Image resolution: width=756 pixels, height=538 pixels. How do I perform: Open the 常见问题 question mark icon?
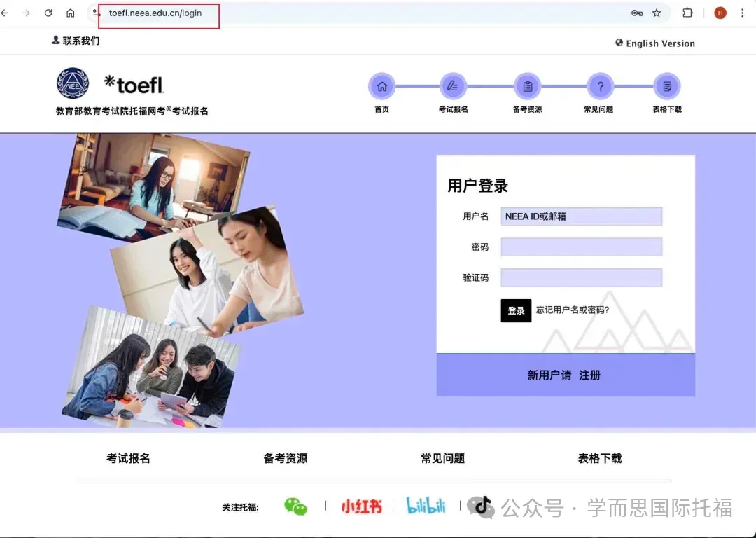600,85
